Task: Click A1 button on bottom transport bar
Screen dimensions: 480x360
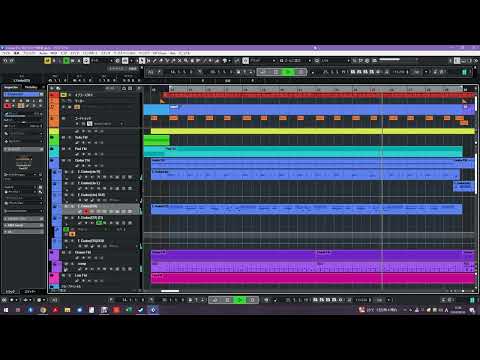Action: pos(54,300)
